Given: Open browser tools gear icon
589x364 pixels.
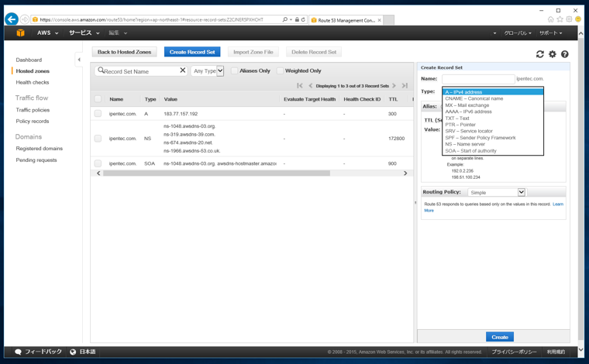Looking at the screenshot, I should click(569, 19).
